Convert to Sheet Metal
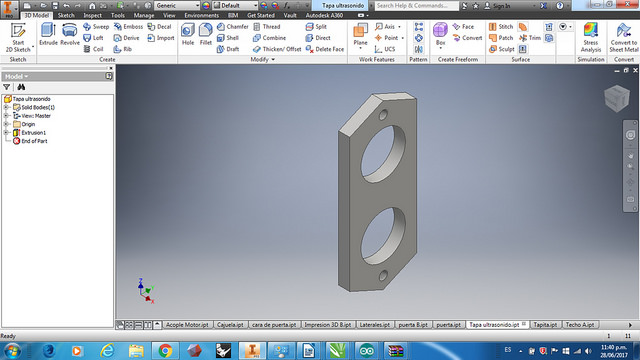Image resolution: width=640 pixels, height=360 pixels. click(624, 38)
